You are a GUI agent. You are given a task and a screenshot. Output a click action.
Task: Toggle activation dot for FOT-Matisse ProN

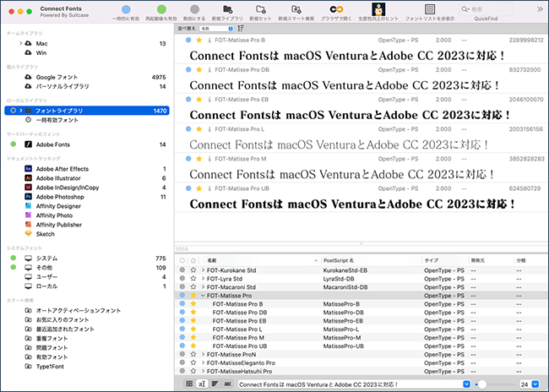coord(182,354)
